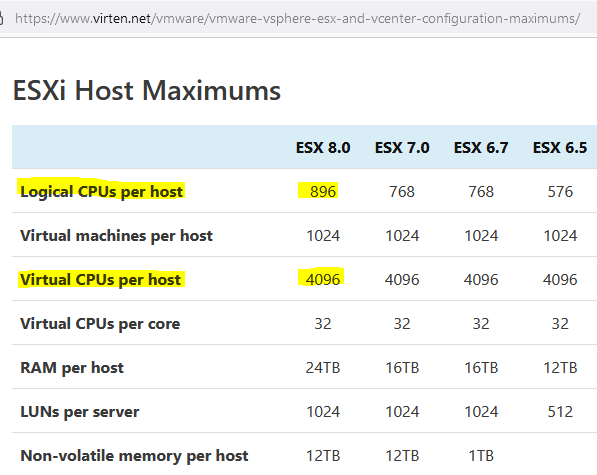This screenshot has width=597, height=475.
Task: Click the ESXi Host Maximums heading
Action: [x=147, y=91]
